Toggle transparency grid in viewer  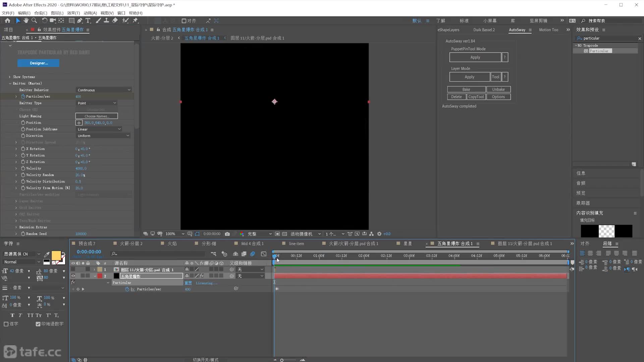pyautogui.click(x=284, y=234)
